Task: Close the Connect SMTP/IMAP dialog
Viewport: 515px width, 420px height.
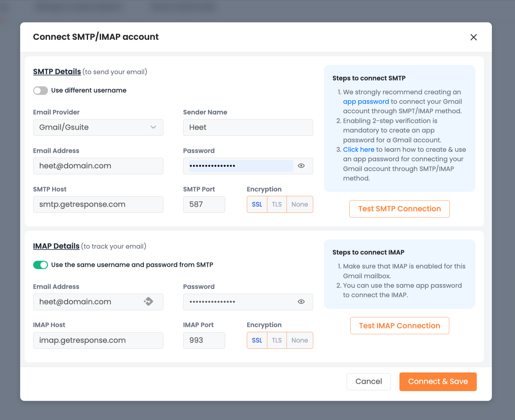Action: point(473,37)
